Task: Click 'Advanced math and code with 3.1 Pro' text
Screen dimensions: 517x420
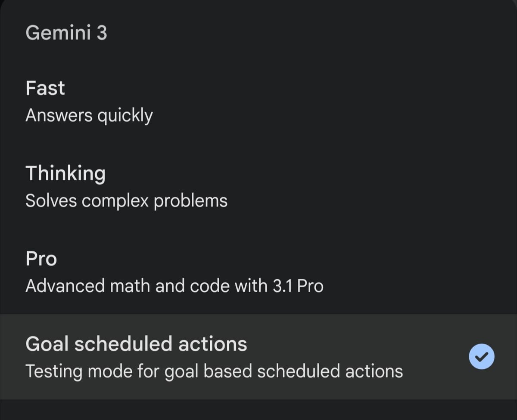Action: click(x=174, y=285)
